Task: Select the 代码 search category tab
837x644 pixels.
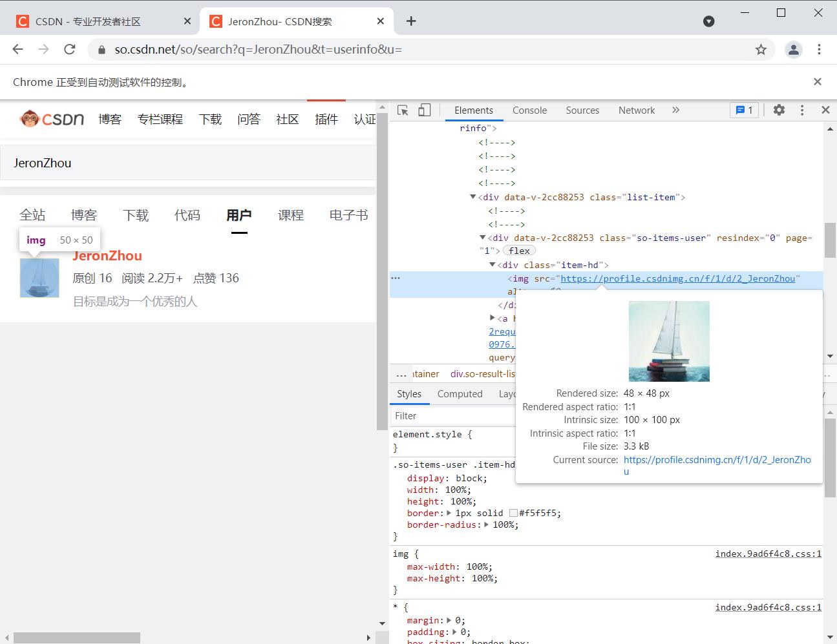Action: (187, 215)
